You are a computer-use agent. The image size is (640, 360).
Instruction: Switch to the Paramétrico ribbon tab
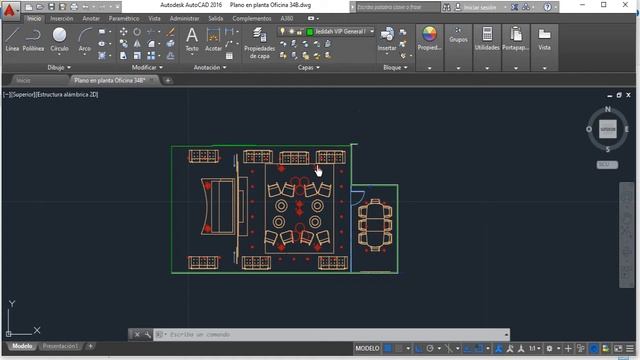(124, 18)
